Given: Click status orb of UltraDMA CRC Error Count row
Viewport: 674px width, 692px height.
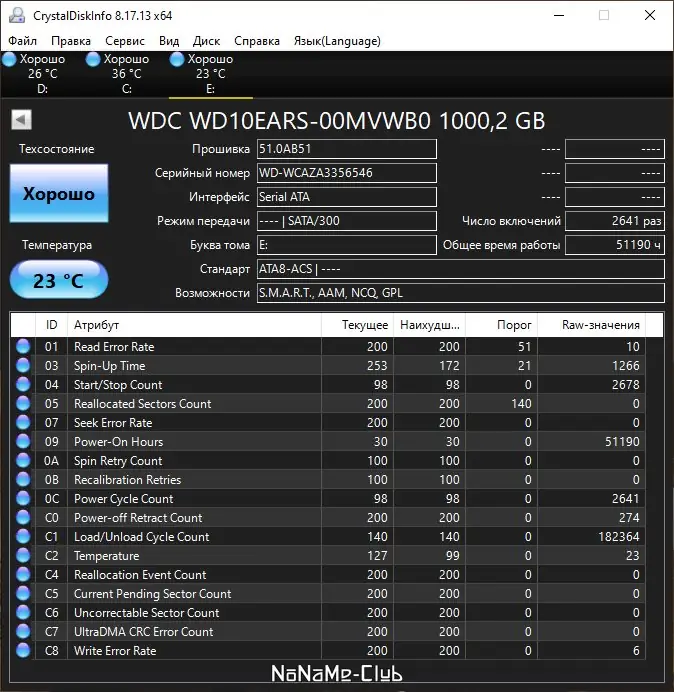Looking at the screenshot, I should [23, 631].
